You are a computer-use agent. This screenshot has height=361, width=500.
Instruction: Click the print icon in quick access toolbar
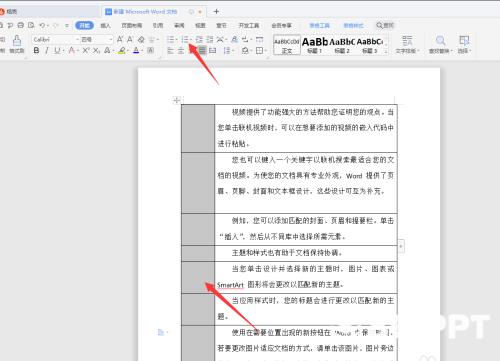point(21,25)
